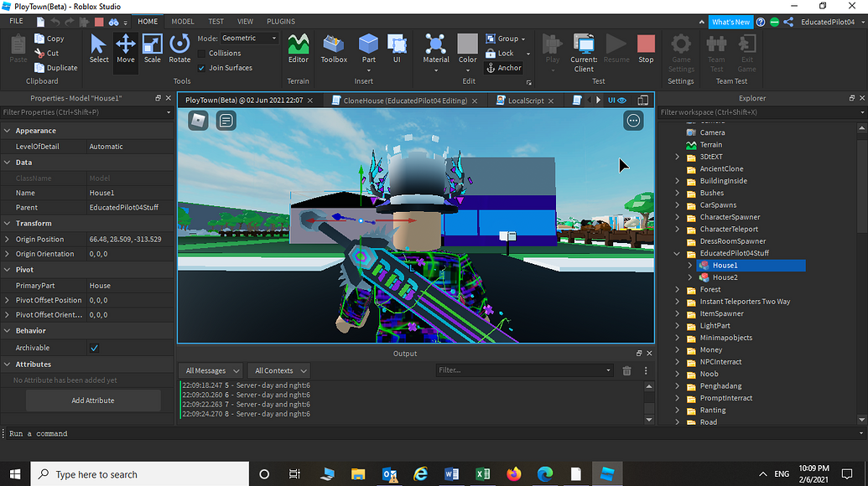
Task: Open the Color dropdown arrow
Action: pos(467,70)
